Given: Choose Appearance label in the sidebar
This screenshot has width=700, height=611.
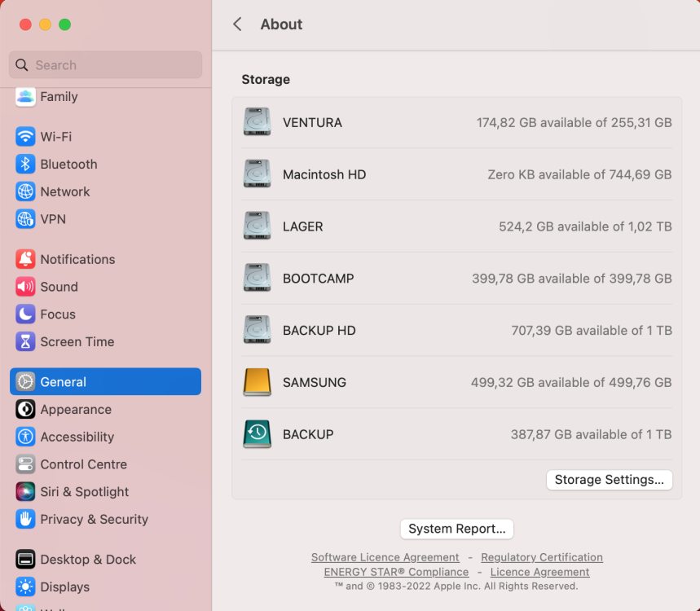Looking at the screenshot, I should click(76, 409).
